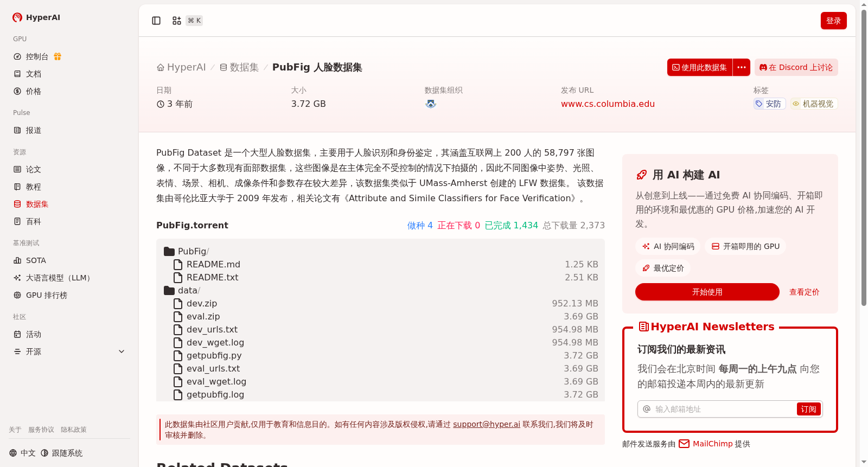The image size is (868, 467).
Task: Click the 做种 4 seeding count
Action: (x=420, y=225)
